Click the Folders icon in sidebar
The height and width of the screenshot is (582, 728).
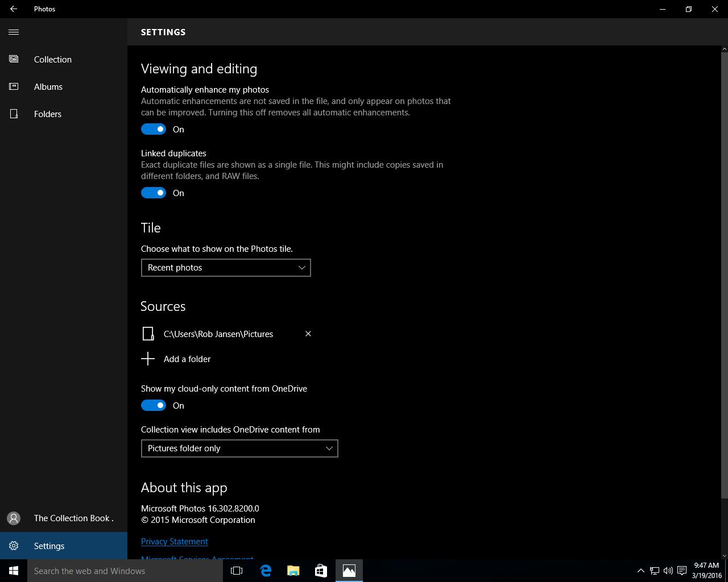[x=14, y=114]
